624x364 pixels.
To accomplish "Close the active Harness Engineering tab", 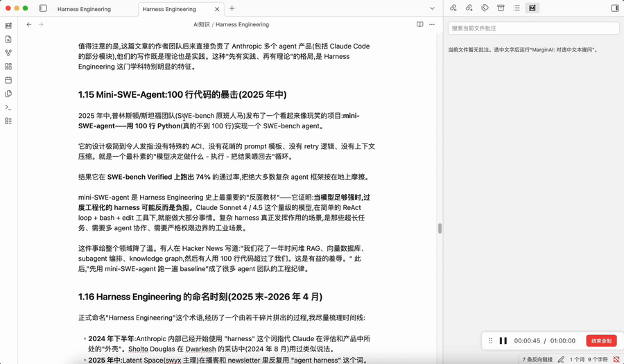I will click(217, 9).
